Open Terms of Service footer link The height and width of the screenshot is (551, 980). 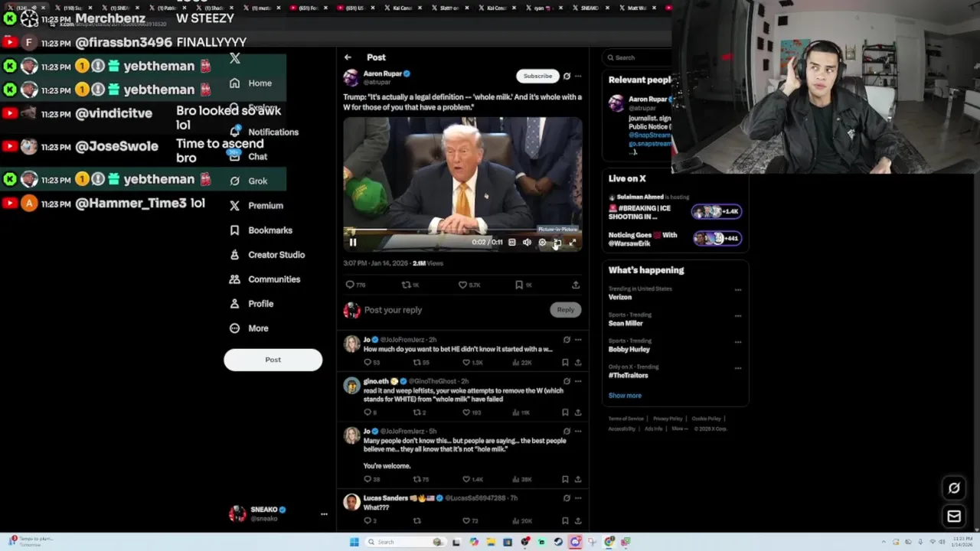626,419
